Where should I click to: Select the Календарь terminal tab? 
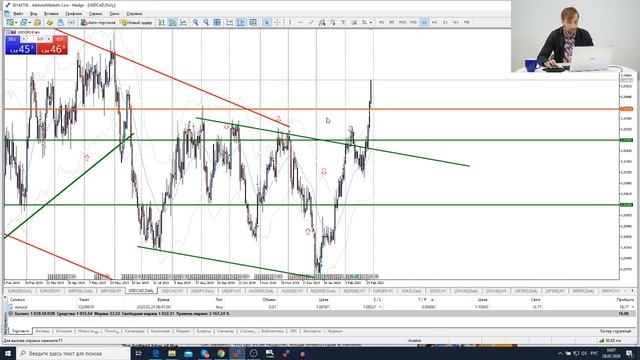pyautogui.click(x=134, y=331)
